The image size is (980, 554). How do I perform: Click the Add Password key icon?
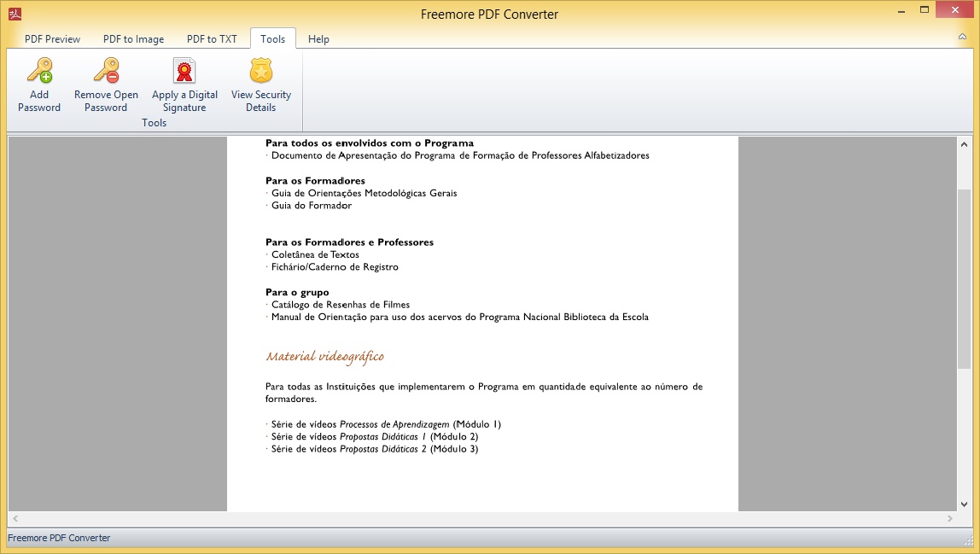click(x=39, y=71)
